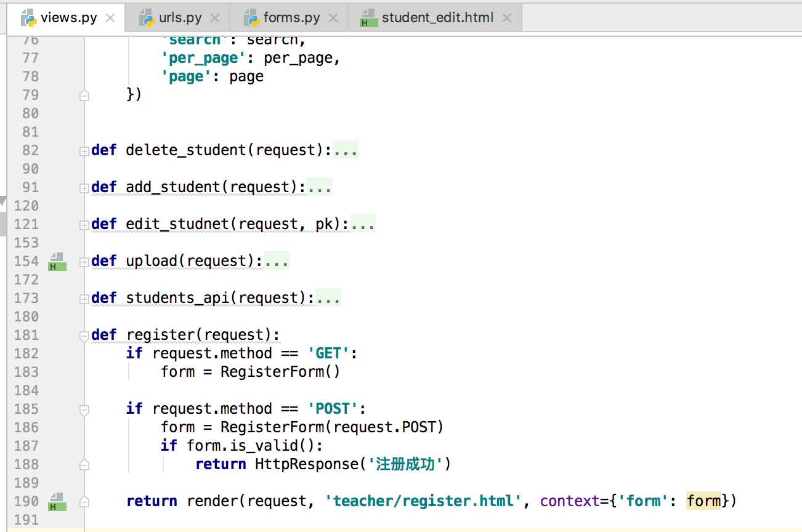Close the forms.py tab
802x532 pixels.
[x=333, y=18]
